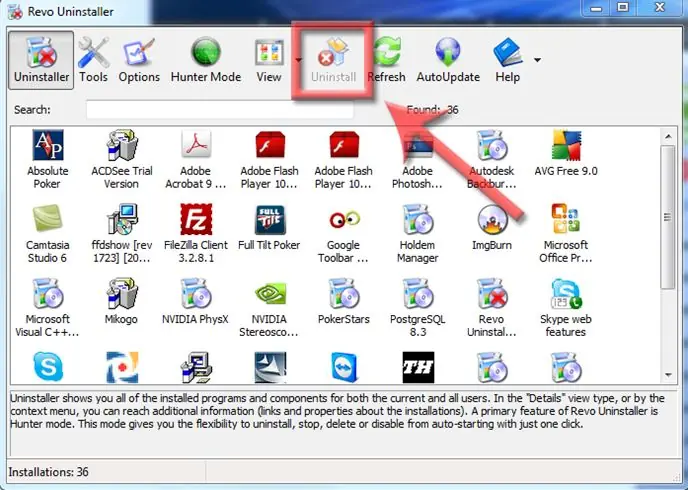Open the Tools panel
This screenshot has height=490, width=688.
93,60
